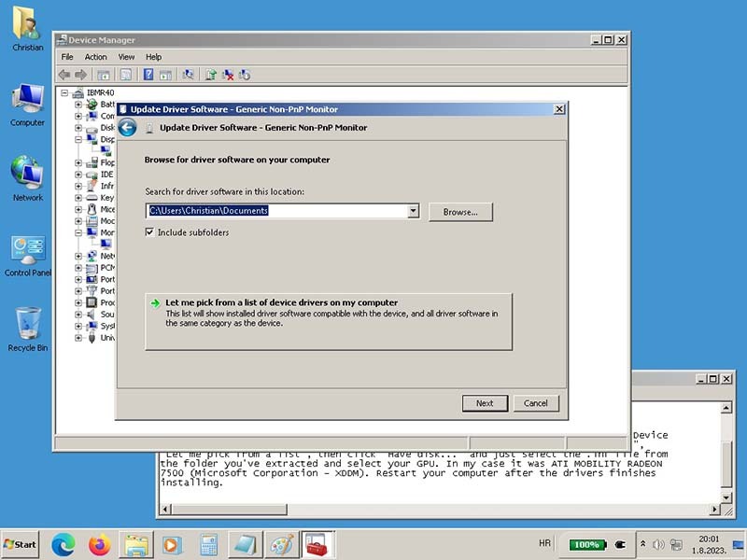The image size is (747, 560).
Task: Click the blue Help toolbar icon
Action: click(x=148, y=75)
